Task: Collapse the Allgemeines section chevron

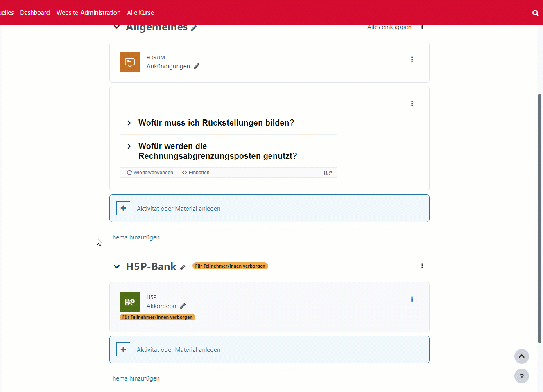Action: tap(117, 27)
